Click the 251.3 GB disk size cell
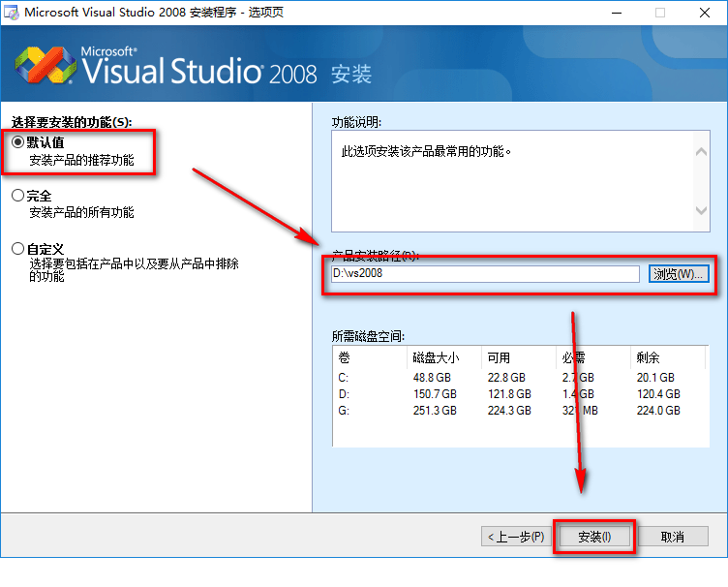The image size is (728, 587). [x=435, y=411]
